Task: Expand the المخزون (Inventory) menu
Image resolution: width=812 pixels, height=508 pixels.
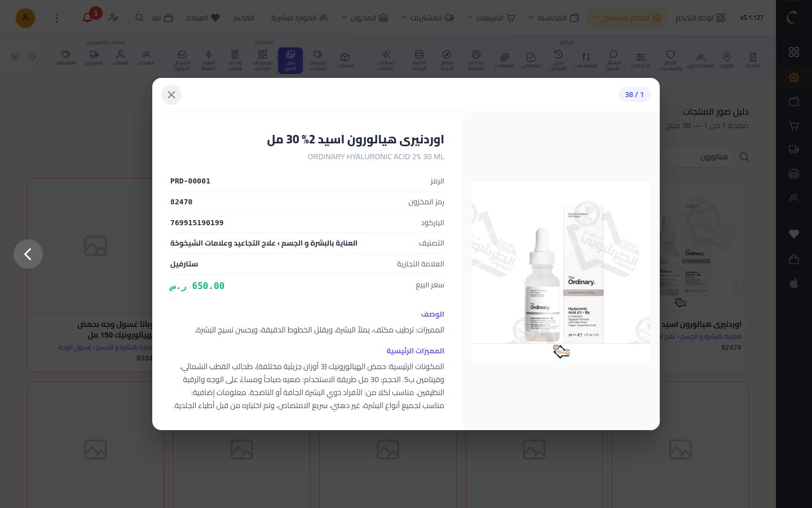Action: coord(365,17)
